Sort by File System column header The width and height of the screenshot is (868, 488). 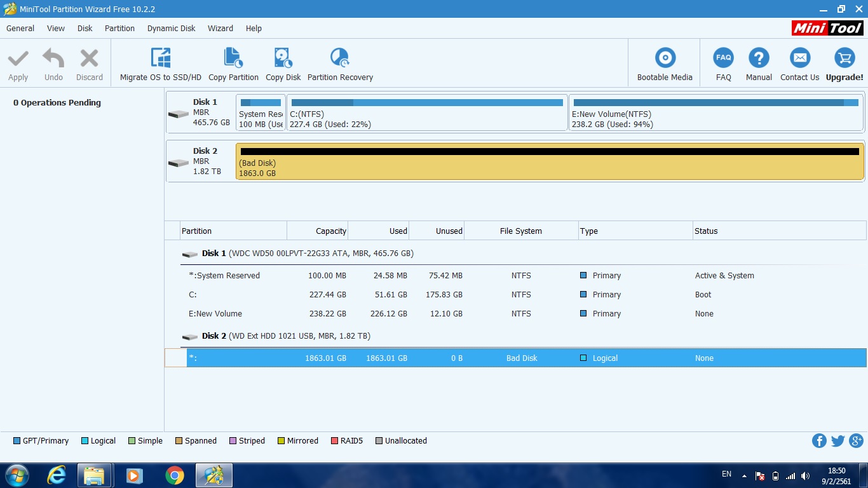521,231
